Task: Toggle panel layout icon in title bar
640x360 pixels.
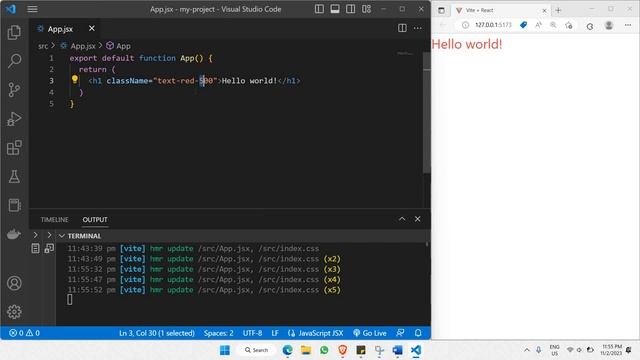Action: 335,9
